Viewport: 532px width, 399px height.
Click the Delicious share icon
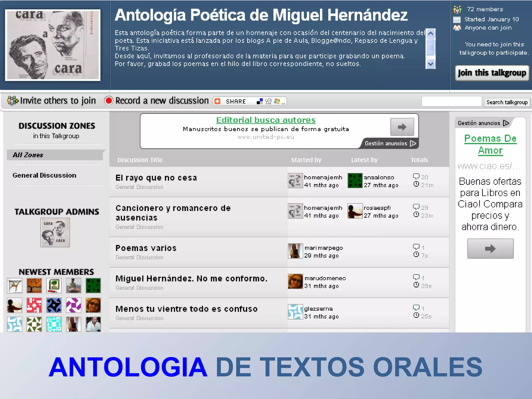[x=260, y=101]
